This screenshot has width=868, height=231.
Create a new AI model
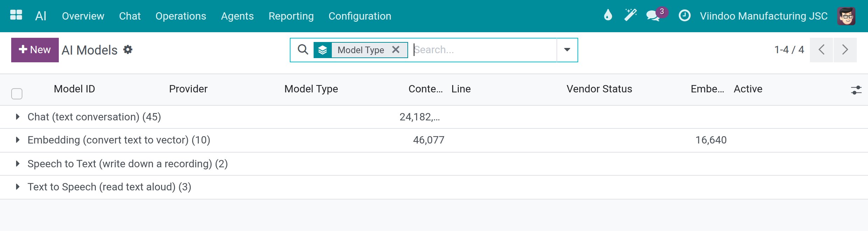click(35, 50)
